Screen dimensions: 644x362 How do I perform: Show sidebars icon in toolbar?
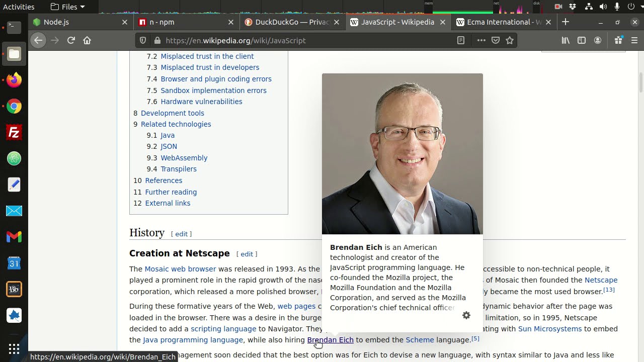tap(582, 41)
